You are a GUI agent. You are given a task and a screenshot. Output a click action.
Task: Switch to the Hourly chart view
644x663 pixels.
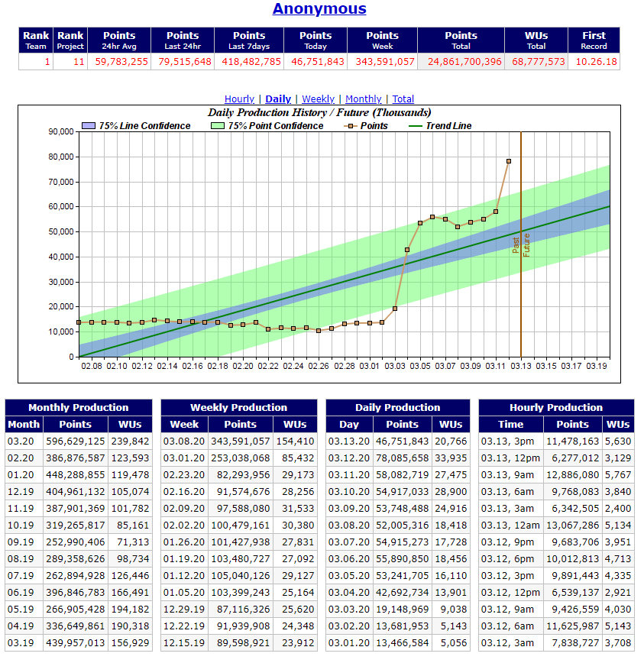[x=239, y=99]
